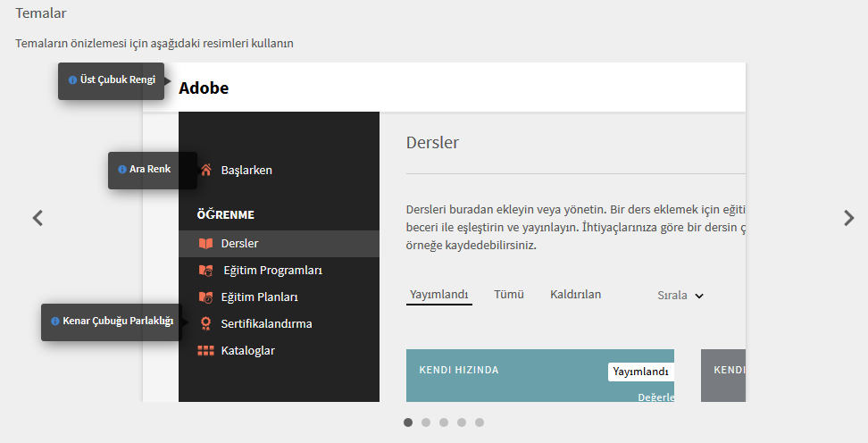This screenshot has width=868, height=443.
Task: Click the Eğitim Planları sidebar icon
Action: pos(206,297)
